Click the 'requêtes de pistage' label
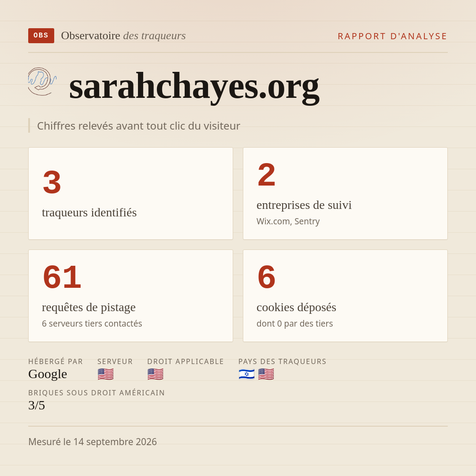This screenshot has height=476, width=476. coord(89,307)
